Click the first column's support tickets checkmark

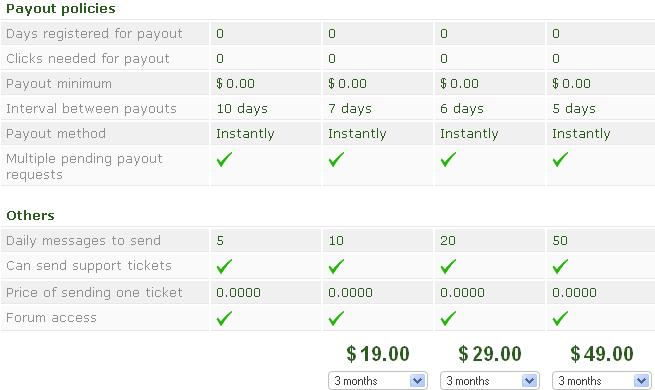coord(224,266)
